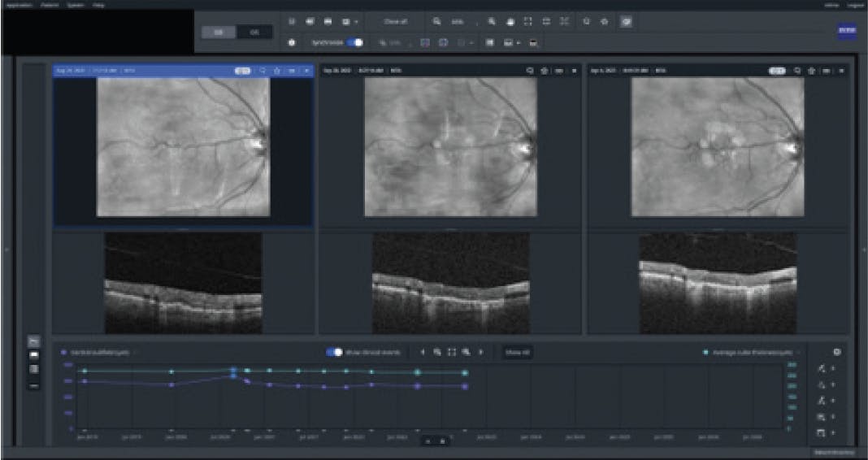Select the pan hand tool
868x460 pixels.
(510, 21)
